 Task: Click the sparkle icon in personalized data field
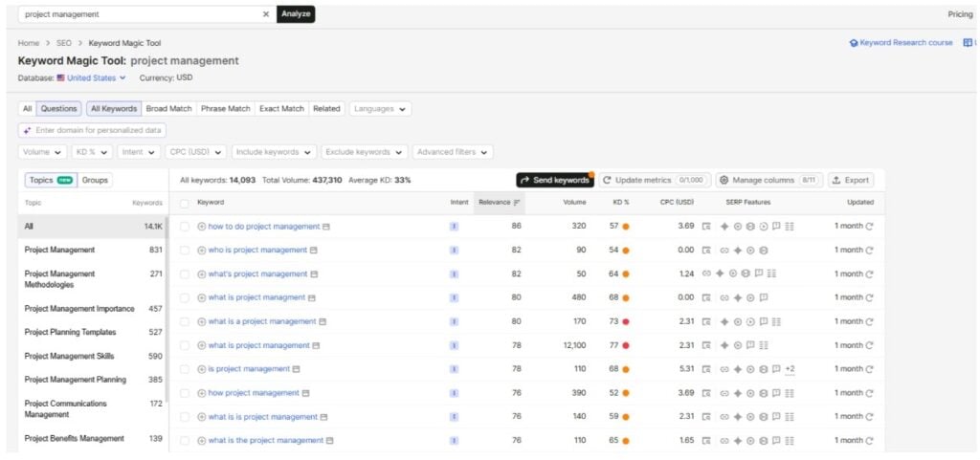[28, 130]
